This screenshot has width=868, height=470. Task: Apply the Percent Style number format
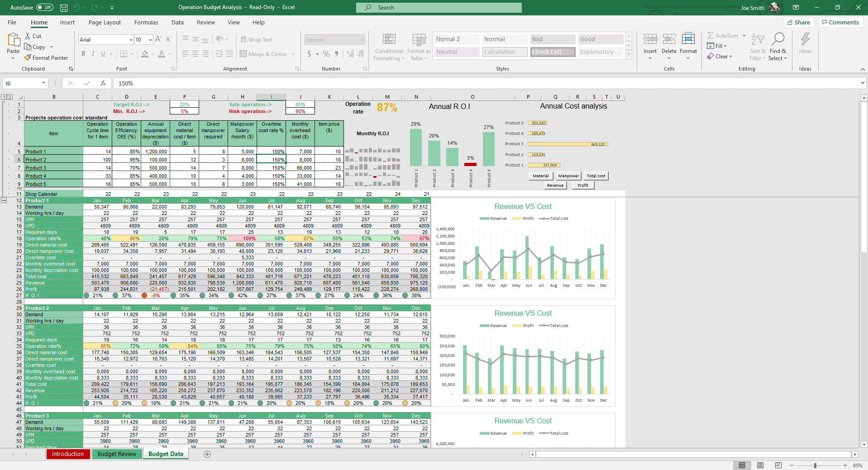[326, 54]
